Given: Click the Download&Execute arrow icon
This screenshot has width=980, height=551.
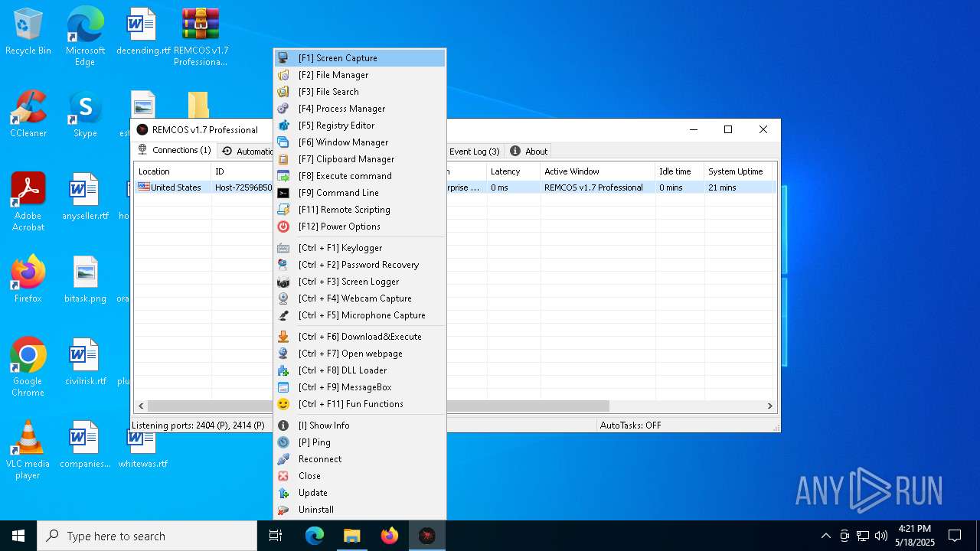Looking at the screenshot, I should [x=283, y=337].
